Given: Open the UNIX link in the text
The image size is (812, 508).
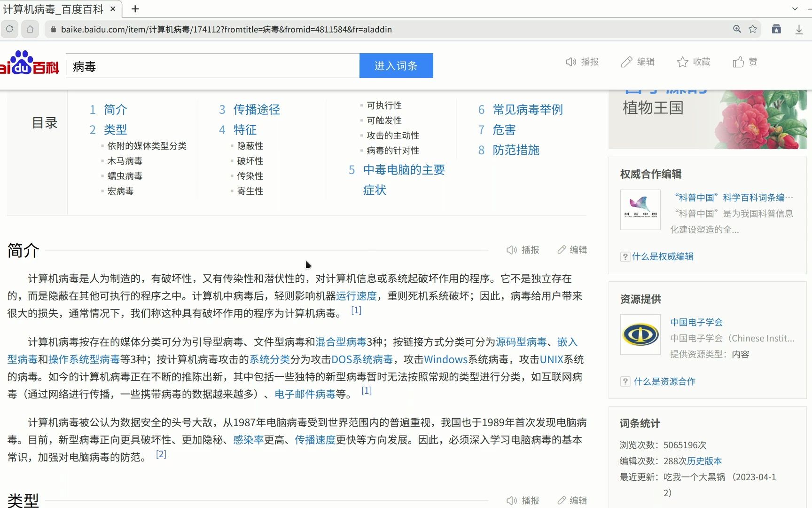Looking at the screenshot, I should [x=552, y=359].
